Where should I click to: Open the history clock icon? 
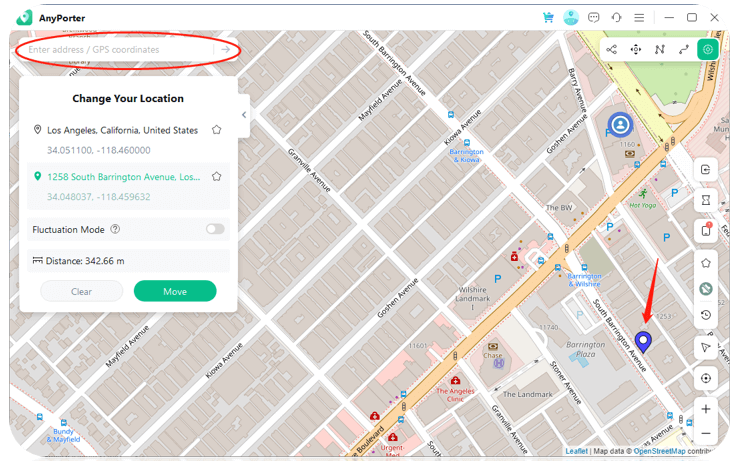[x=706, y=315]
